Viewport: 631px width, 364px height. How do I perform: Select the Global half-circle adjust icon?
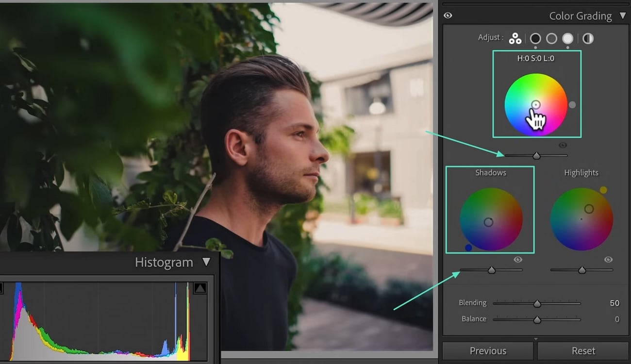[x=588, y=38]
